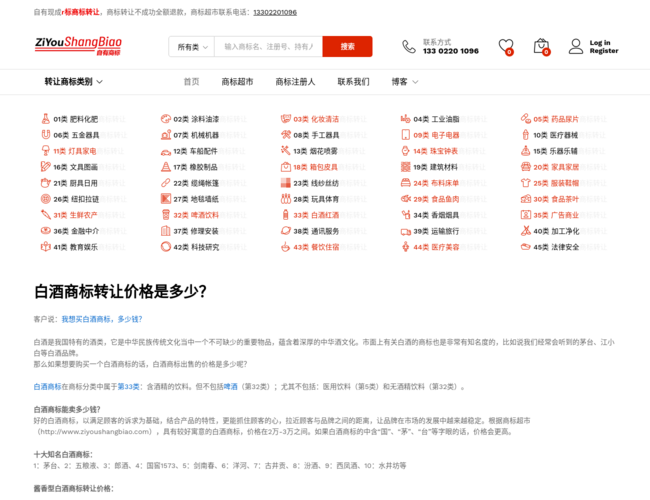The width and height of the screenshot is (650, 500).
Task: Click the phone handset icon
Action: click(409, 46)
